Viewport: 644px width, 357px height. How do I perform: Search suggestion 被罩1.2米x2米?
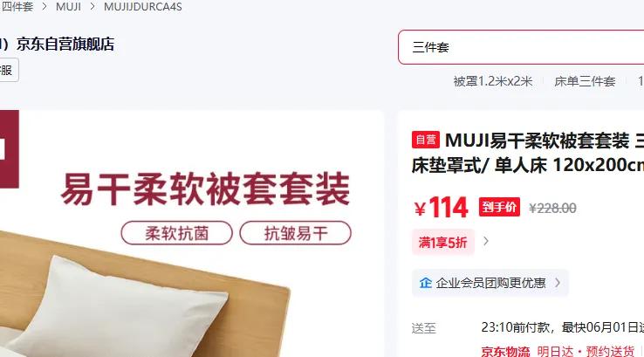(493, 81)
